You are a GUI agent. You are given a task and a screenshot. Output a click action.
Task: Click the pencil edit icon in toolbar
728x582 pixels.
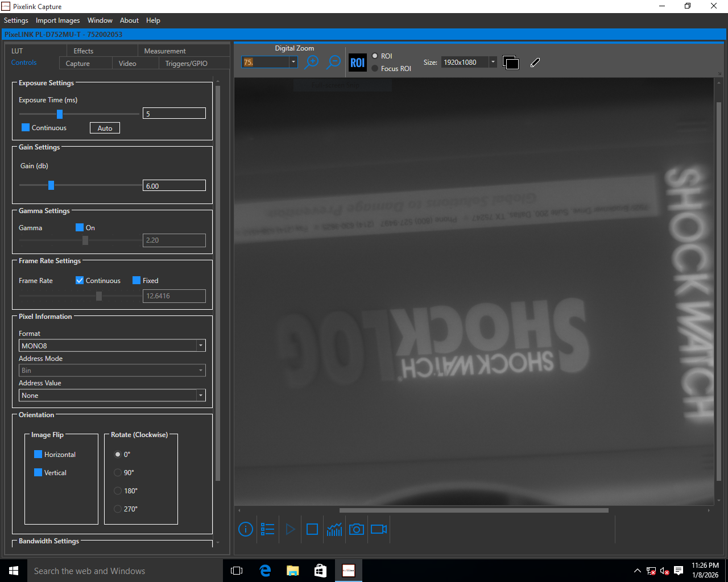[x=535, y=63]
